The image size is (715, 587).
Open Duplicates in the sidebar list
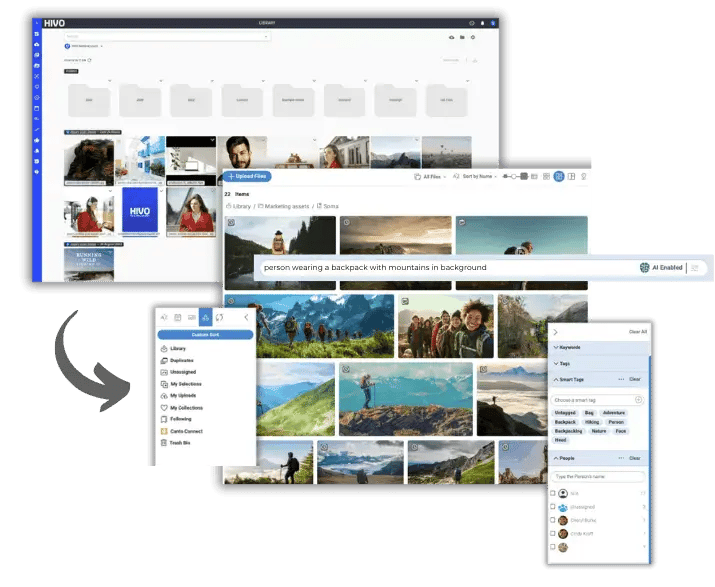(181, 360)
